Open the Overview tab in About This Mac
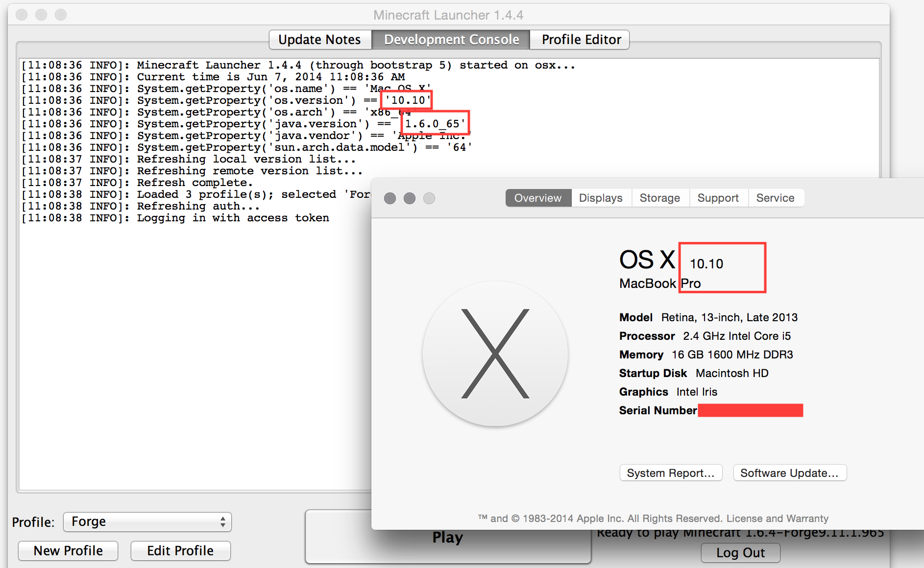 pyautogui.click(x=538, y=198)
